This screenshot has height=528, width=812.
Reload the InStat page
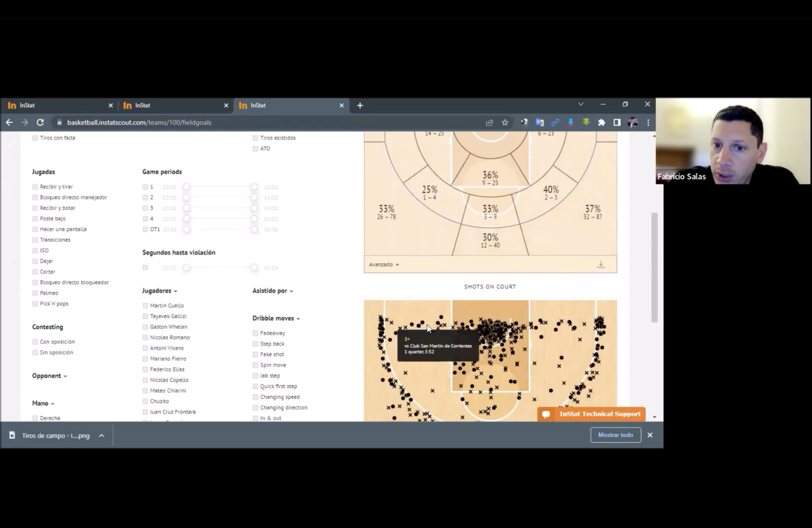coord(40,122)
